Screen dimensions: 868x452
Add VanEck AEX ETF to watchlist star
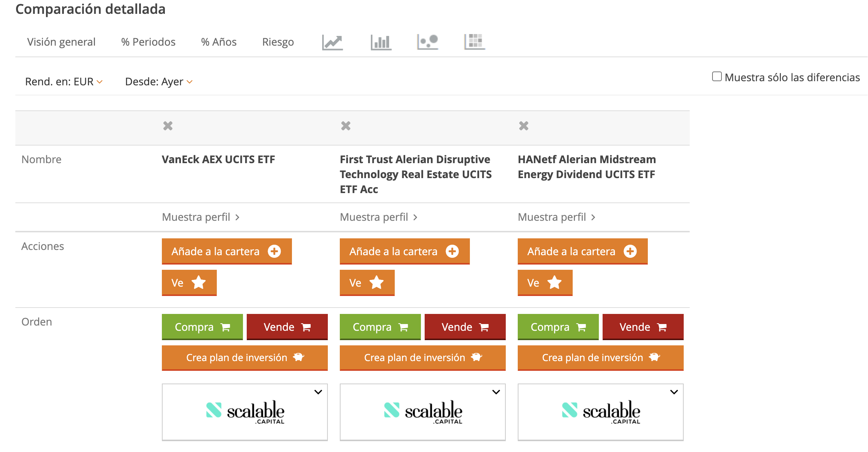(189, 283)
